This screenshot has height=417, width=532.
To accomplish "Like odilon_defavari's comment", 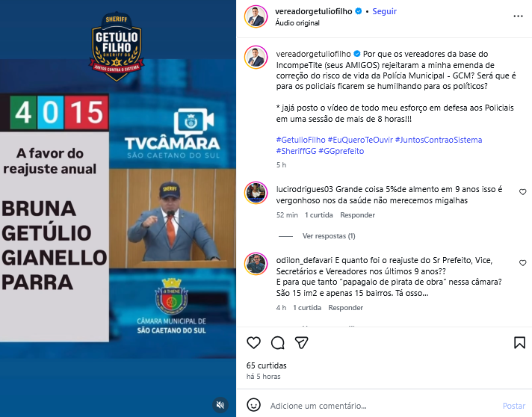I will pos(522,263).
